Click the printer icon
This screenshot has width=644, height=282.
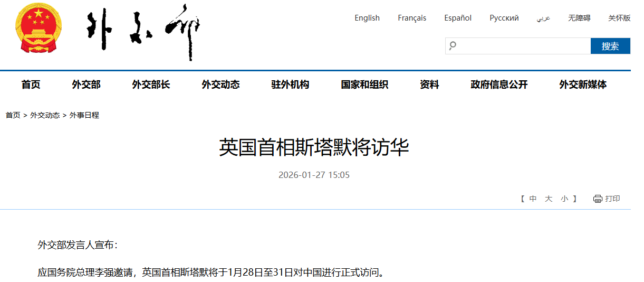[x=597, y=199]
